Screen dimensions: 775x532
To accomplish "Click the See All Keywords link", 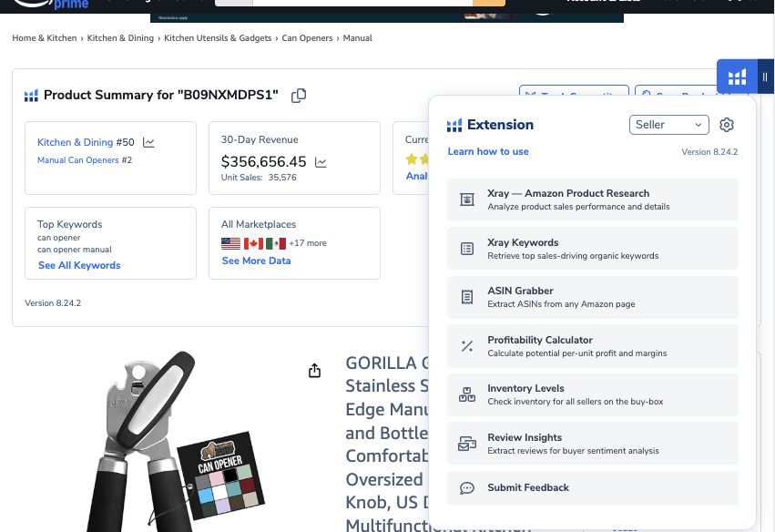I will click(79, 265).
